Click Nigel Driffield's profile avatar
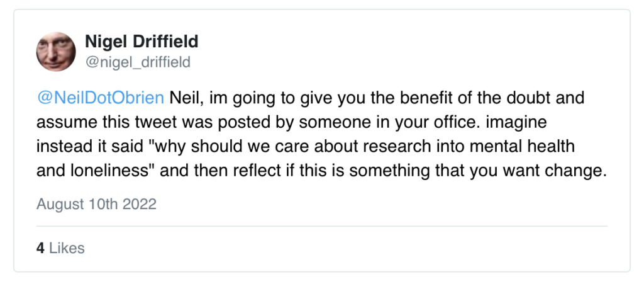 [x=57, y=51]
